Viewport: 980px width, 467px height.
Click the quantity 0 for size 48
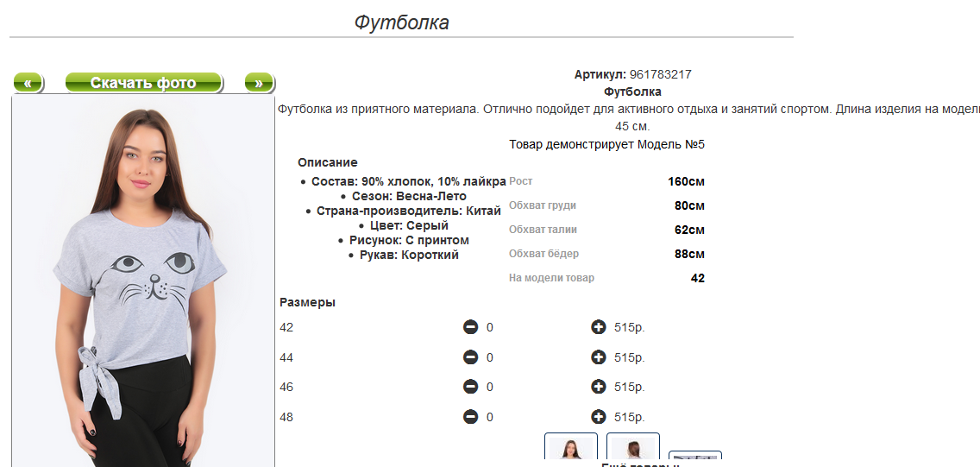pos(489,417)
